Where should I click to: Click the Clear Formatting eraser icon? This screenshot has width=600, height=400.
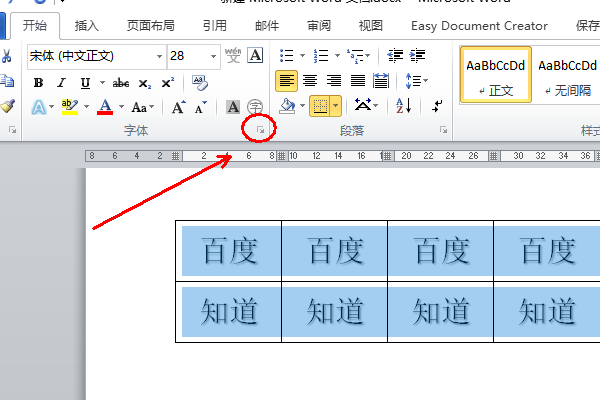(x=200, y=83)
